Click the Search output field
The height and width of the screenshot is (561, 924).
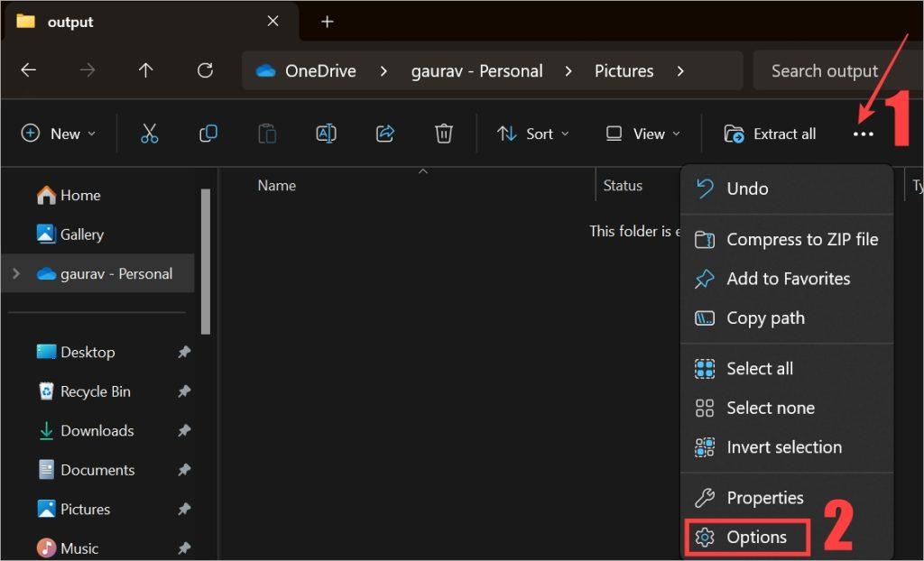click(x=838, y=70)
